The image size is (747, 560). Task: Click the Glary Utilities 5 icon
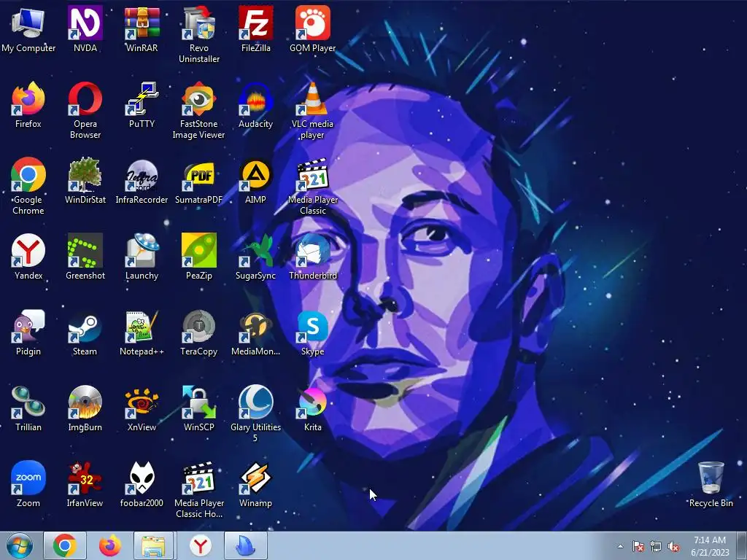click(256, 413)
